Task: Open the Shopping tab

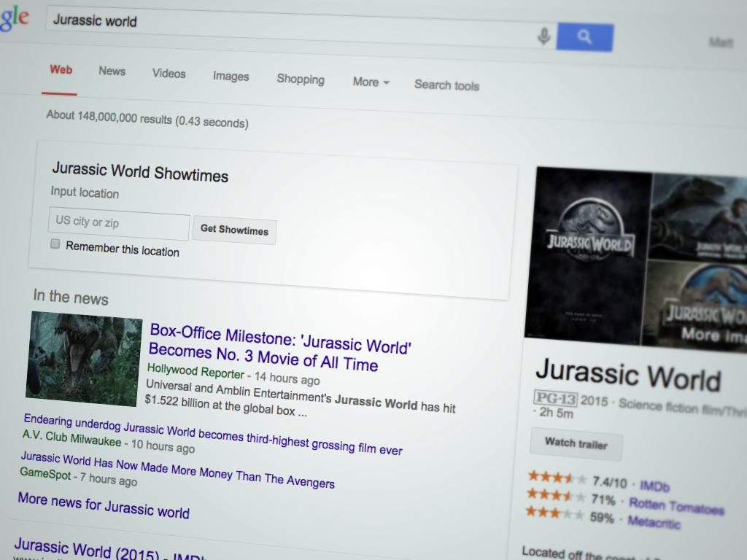Action: pyautogui.click(x=301, y=79)
